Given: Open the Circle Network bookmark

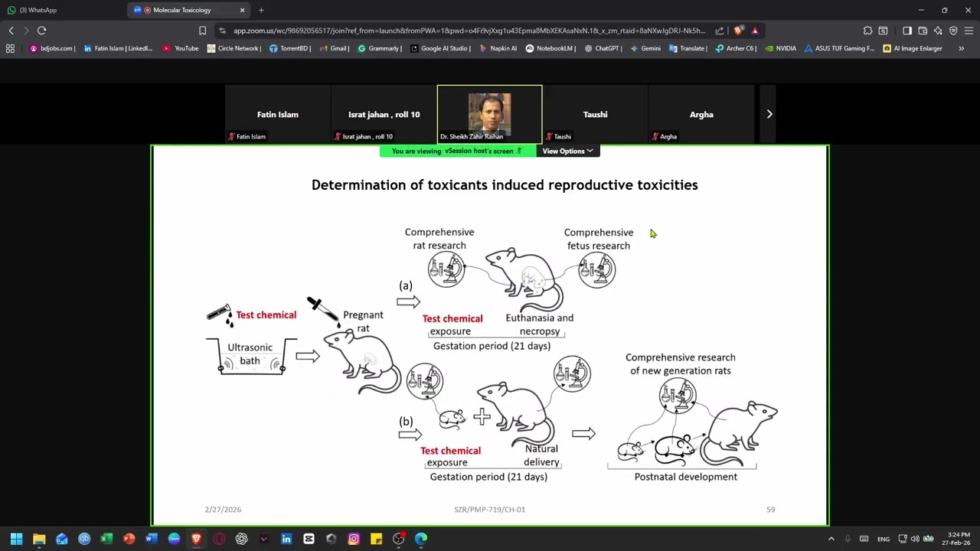Looking at the screenshot, I should pyautogui.click(x=234, y=48).
